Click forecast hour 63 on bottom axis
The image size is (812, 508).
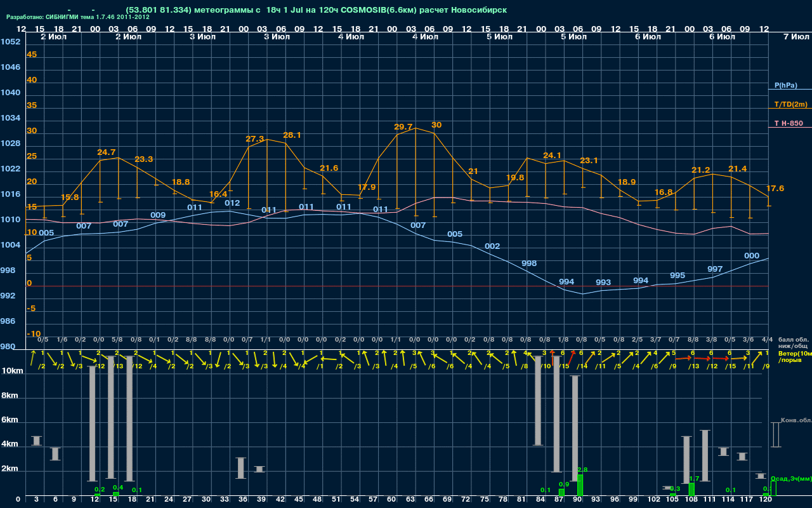pyautogui.click(x=410, y=500)
